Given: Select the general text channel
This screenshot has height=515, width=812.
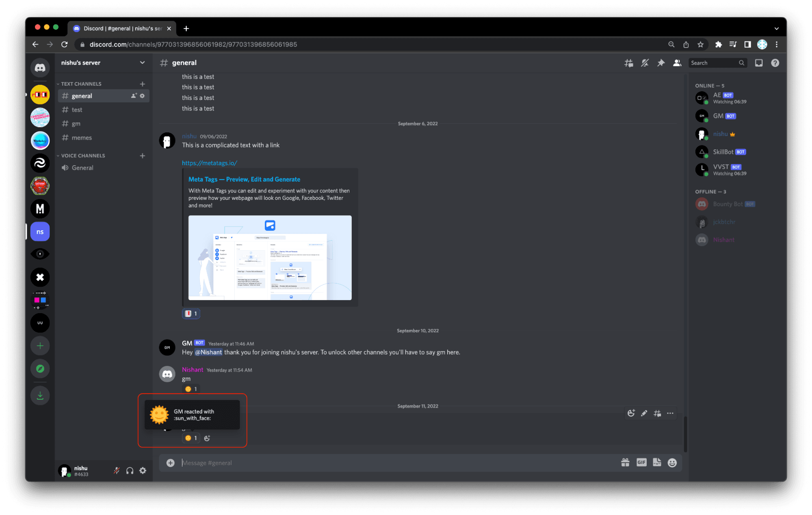Looking at the screenshot, I should click(x=104, y=96).
